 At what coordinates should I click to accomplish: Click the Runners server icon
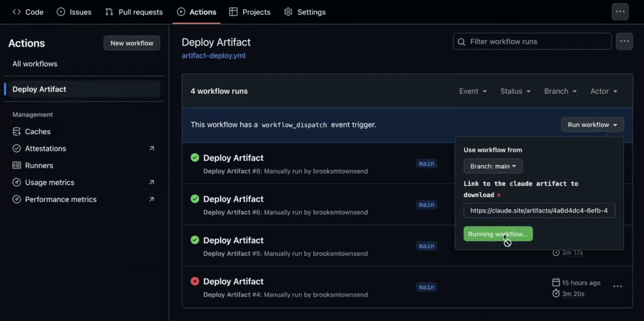point(17,165)
